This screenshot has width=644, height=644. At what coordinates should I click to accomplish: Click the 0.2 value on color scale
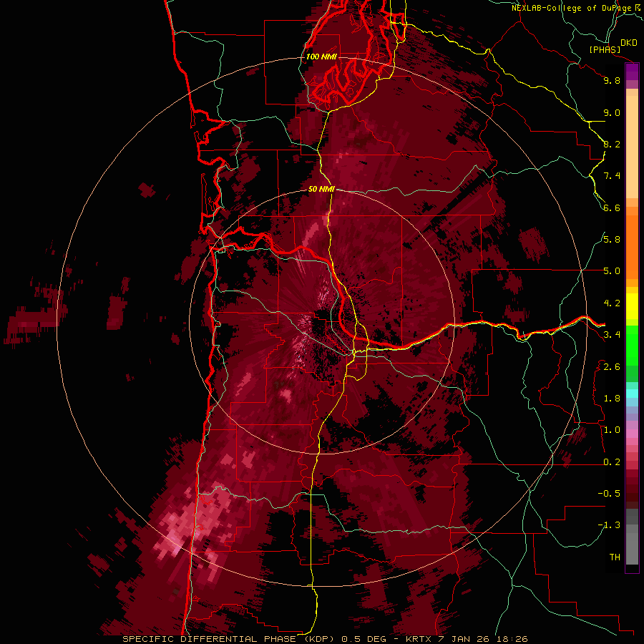coord(612,462)
